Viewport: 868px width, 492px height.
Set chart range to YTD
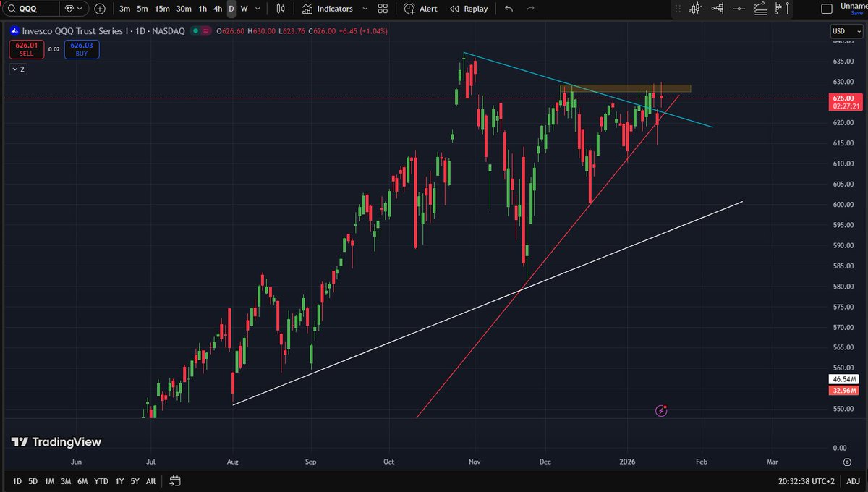coord(101,481)
